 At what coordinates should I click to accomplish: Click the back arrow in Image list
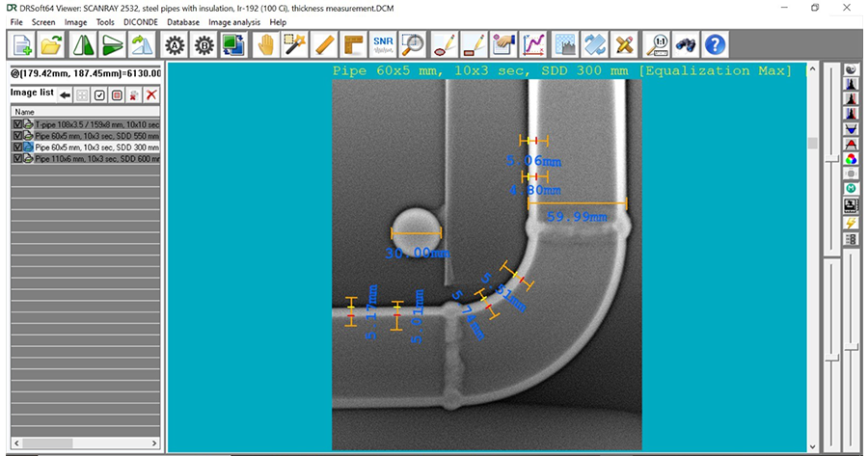[x=66, y=94]
